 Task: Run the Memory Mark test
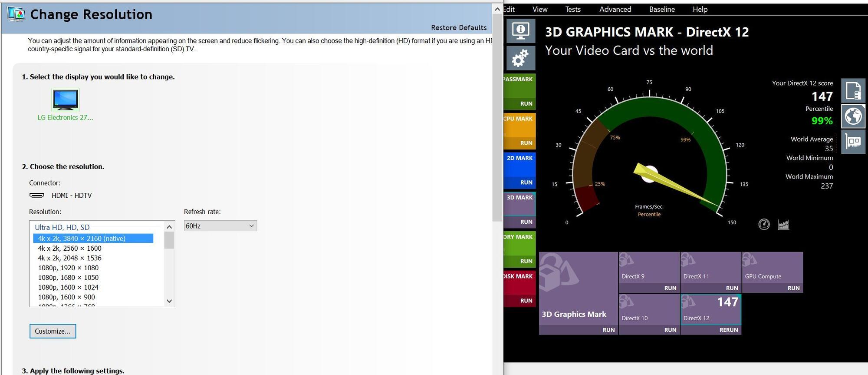pyautogui.click(x=526, y=261)
